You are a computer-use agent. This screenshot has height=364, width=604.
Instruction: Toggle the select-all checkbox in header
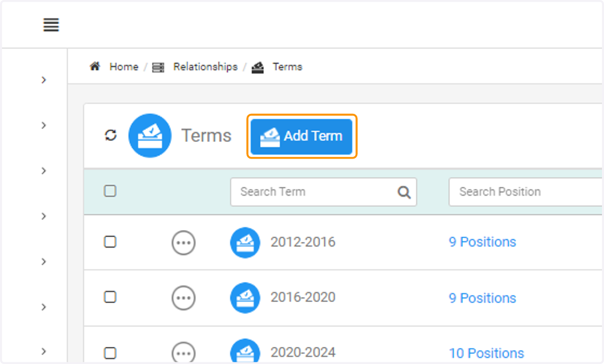[110, 191]
